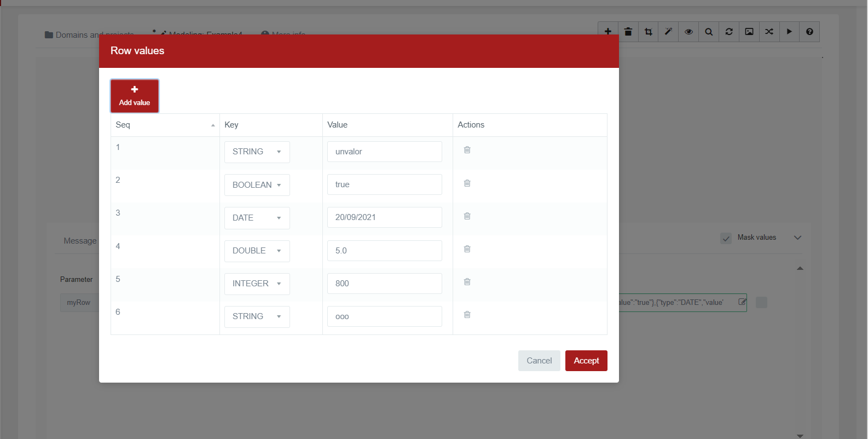Open the BOOLEAN key type dropdown
868x439 pixels.
coord(257,185)
